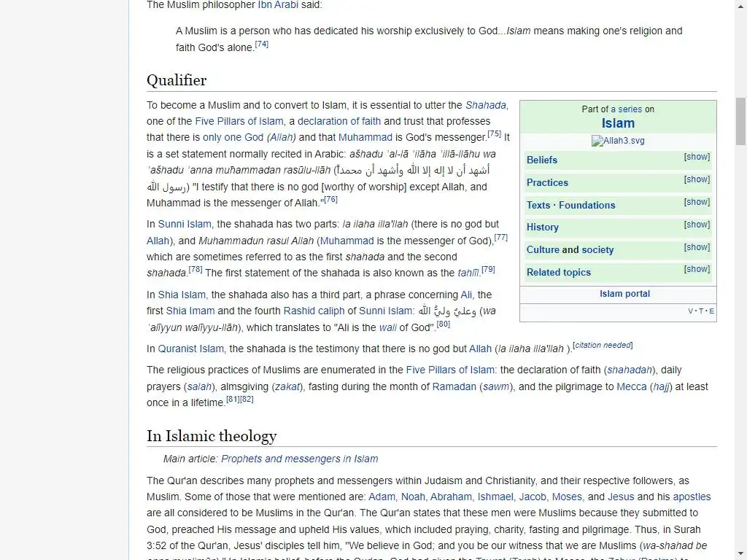Follow the wali link
Image resolution: width=747 pixels, height=560 pixels.
tap(388, 328)
